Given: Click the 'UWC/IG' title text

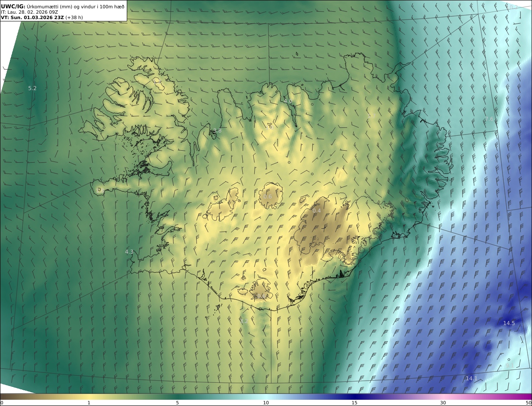Looking at the screenshot, I should pyautogui.click(x=13, y=6).
